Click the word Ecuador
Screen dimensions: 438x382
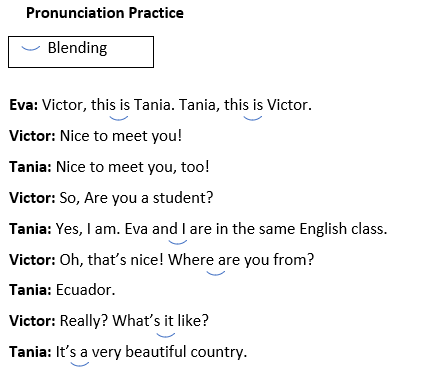pyautogui.click(x=86, y=290)
